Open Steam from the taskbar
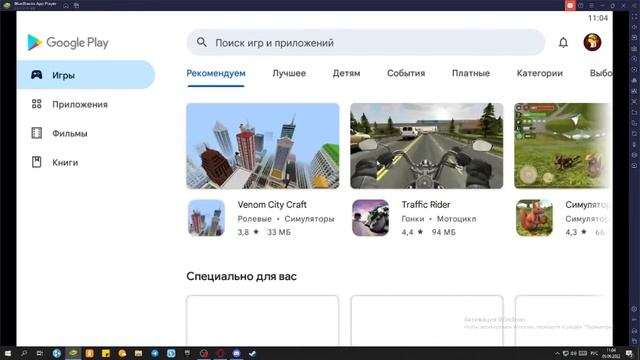This screenshot has width=640, height=360. [x=253, y=353]
